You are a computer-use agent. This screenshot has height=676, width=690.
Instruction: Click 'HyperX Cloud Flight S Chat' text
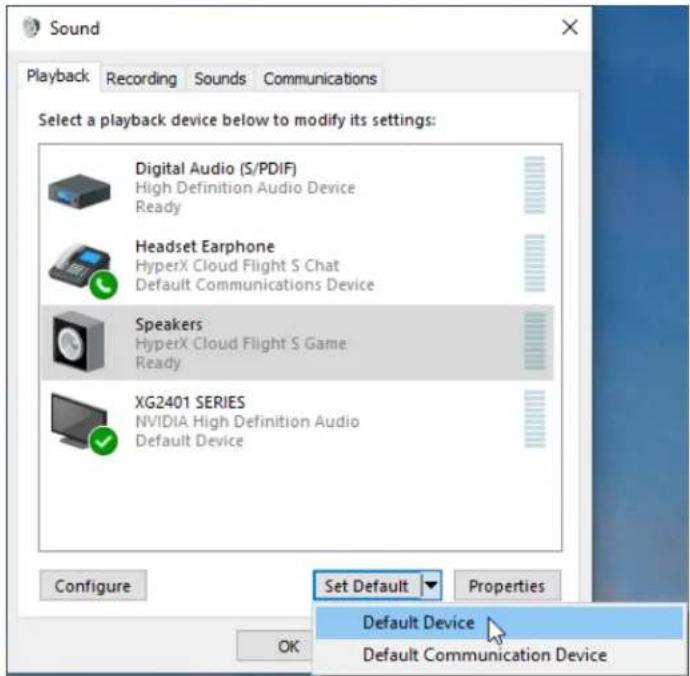(x=238, y=266)
